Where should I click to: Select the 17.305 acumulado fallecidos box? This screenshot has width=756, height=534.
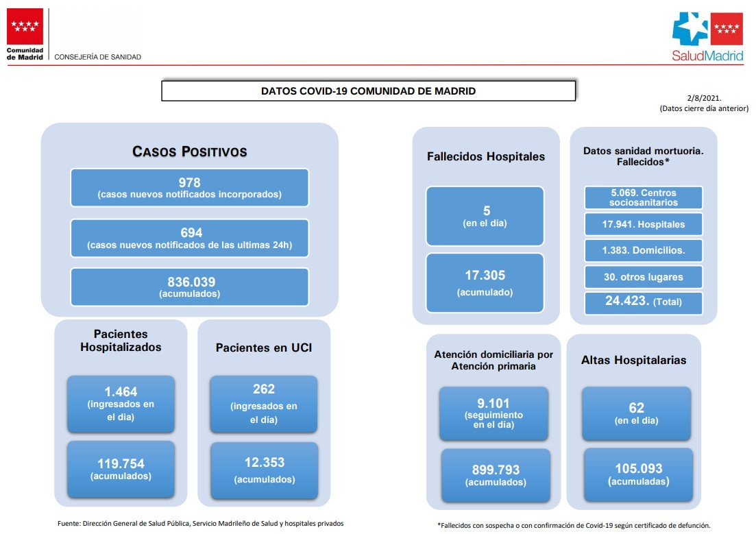(x=485, y=283)
